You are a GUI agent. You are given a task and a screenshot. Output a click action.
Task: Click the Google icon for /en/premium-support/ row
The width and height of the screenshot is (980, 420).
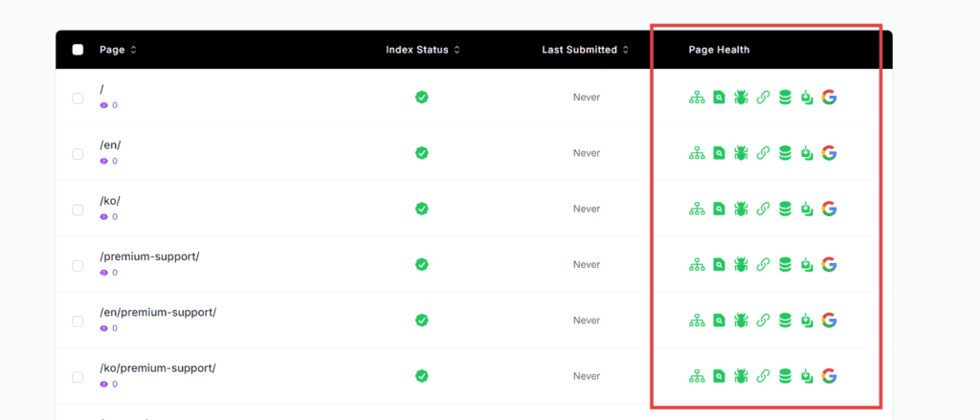click(830, 321)
